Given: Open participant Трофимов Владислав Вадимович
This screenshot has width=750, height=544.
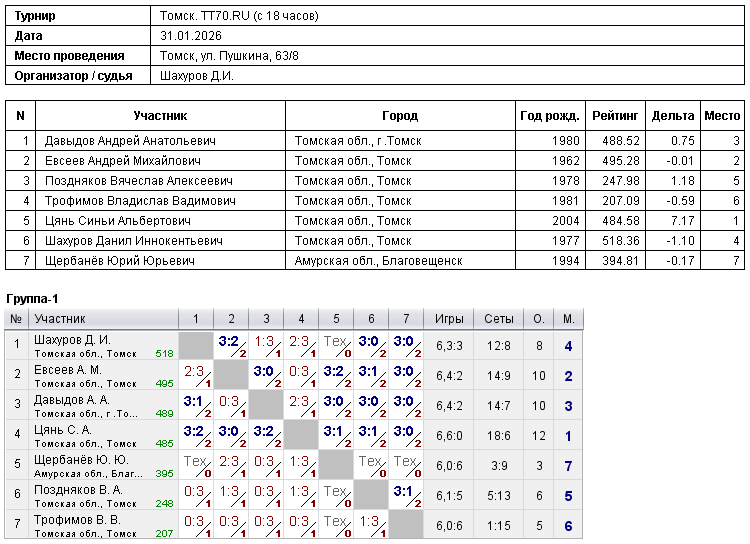Looking at the screenshot, I should coord(140,201).
